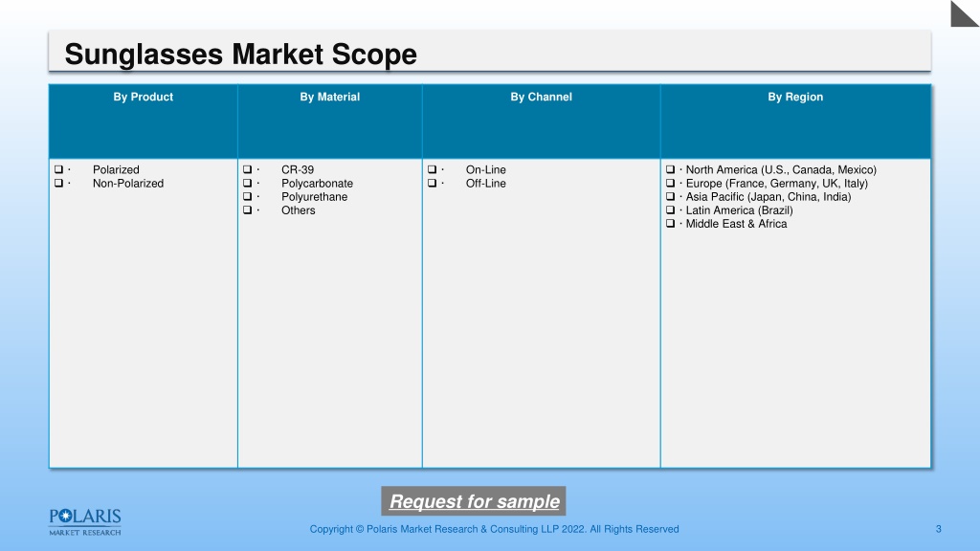Click the Latin America (Brazil) entry
This screenshot has width=980, height=551.
click(740, 210)
